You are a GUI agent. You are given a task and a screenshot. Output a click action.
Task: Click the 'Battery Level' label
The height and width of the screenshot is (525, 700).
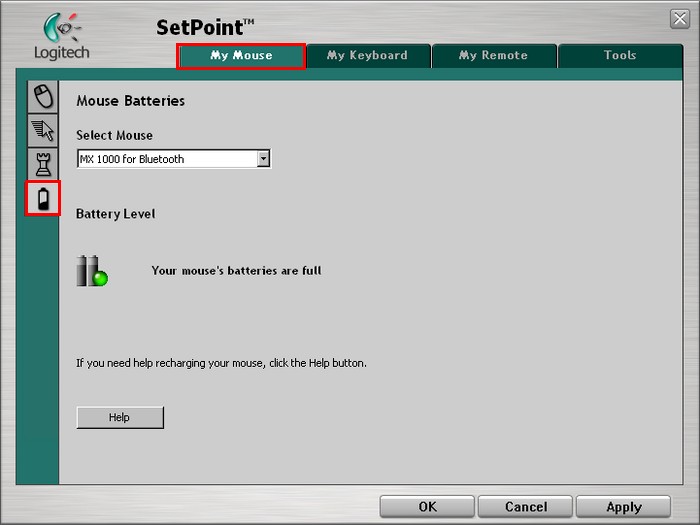(x=116, y=214)
